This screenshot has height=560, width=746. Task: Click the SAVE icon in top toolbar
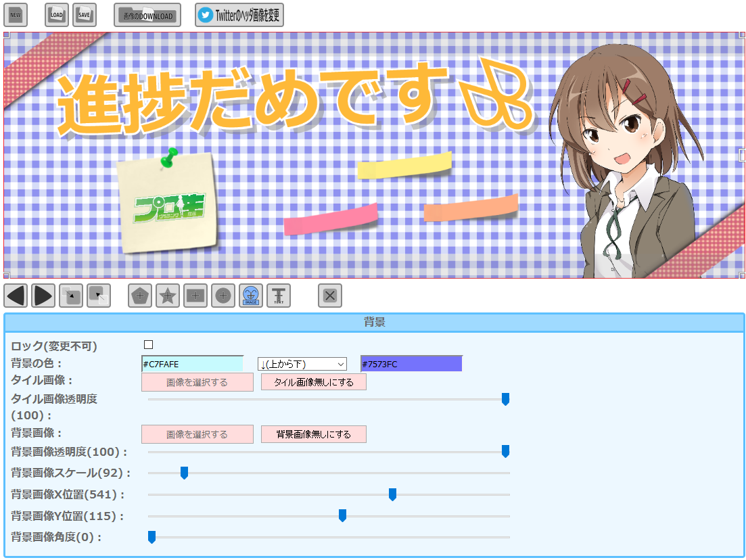click(x=85, y=15)
